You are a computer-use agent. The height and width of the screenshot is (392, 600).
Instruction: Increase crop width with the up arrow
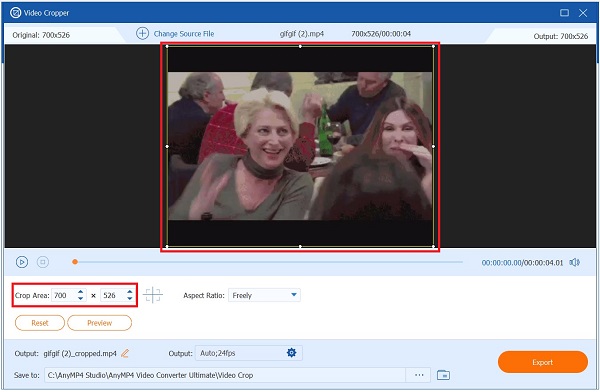click(80, 292)
